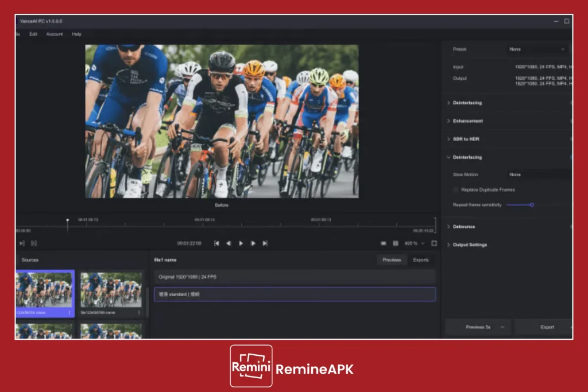Open the Help menu

pyautogui.click(x=76, y=34)
